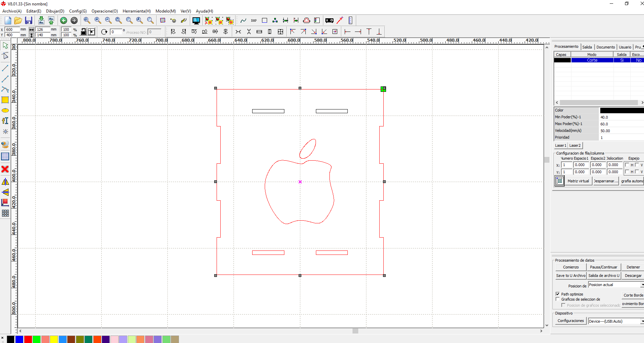Click the array matrix icon left of Matriz virtual
The image size is (644, 343).
click(x=560, y=181)
